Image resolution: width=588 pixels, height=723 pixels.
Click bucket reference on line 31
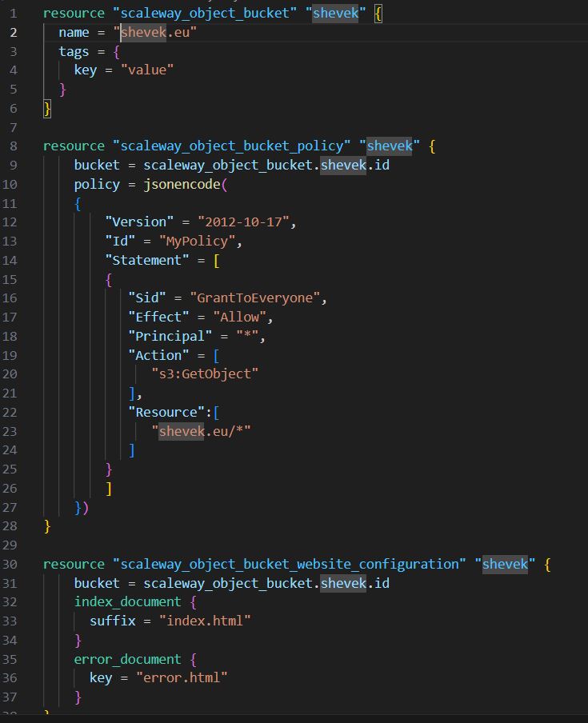click(x=266, y=583)
